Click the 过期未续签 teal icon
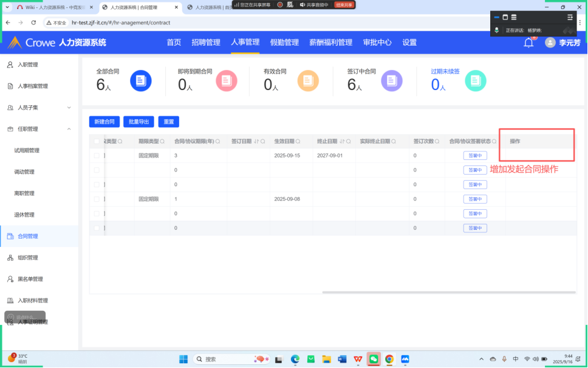 (475, 80)
